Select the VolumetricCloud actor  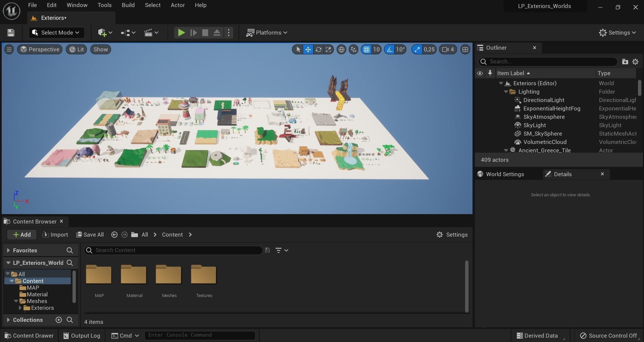click(545, 142)
